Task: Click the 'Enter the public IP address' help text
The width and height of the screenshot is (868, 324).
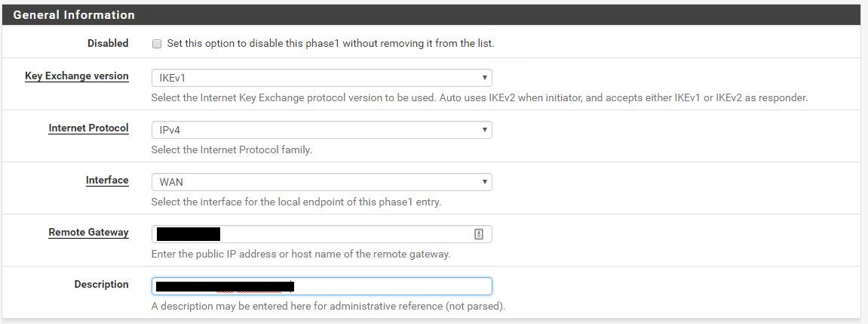Action: coord(301,255)
